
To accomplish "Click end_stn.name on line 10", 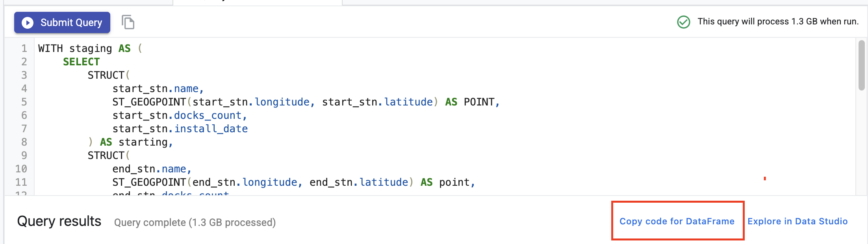I will (x=149, y=169).
